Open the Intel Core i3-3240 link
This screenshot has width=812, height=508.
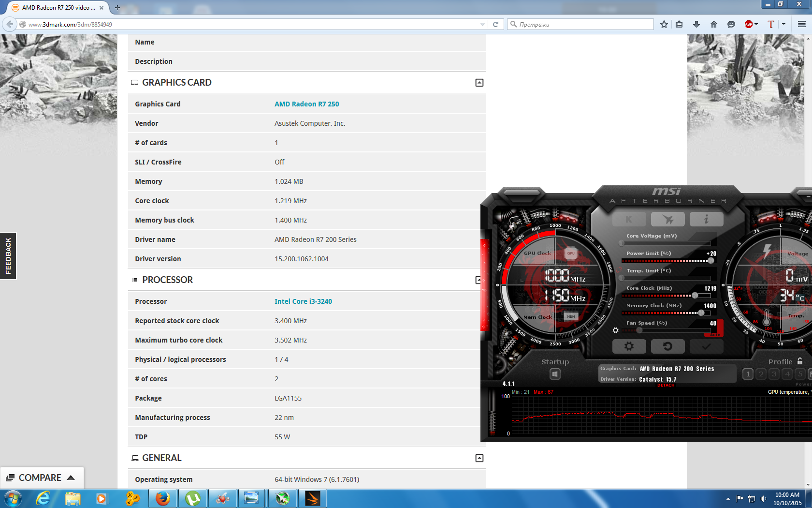click(303, 301)
